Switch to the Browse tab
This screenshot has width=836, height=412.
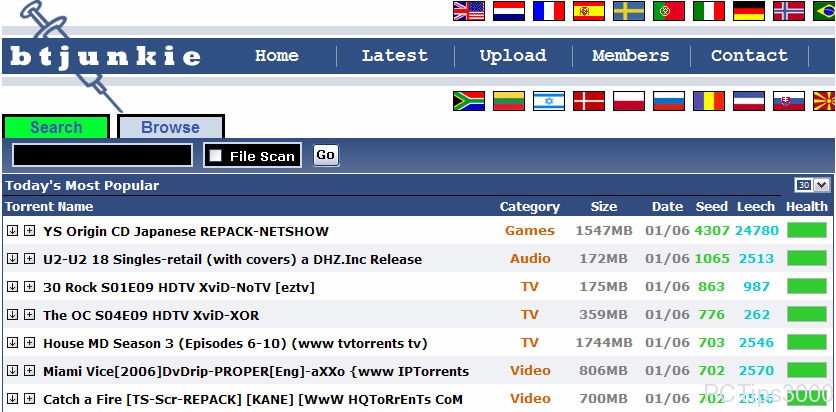pos(171,127)
